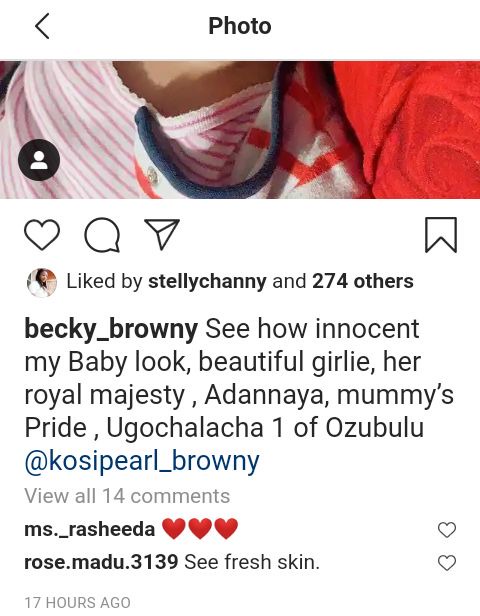Tap the back arrow icon
The width and height of the screenshot is (480, 616).
point(42,26)
